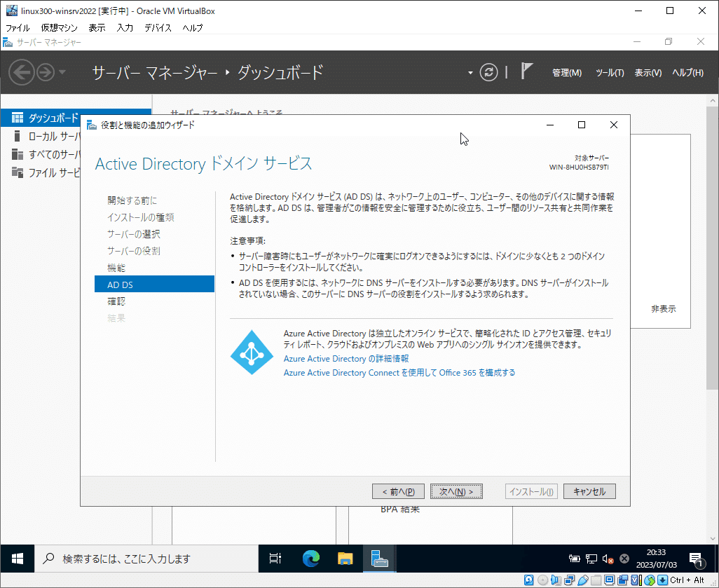
Task: Go back with Server Manager back arrow
Action: point(22,72)
